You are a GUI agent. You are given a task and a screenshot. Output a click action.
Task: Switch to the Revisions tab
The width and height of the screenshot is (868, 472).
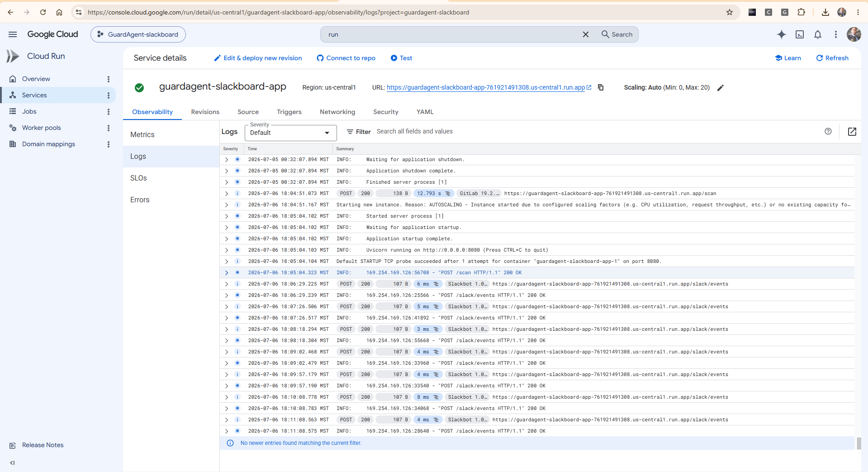click(205, 112)
